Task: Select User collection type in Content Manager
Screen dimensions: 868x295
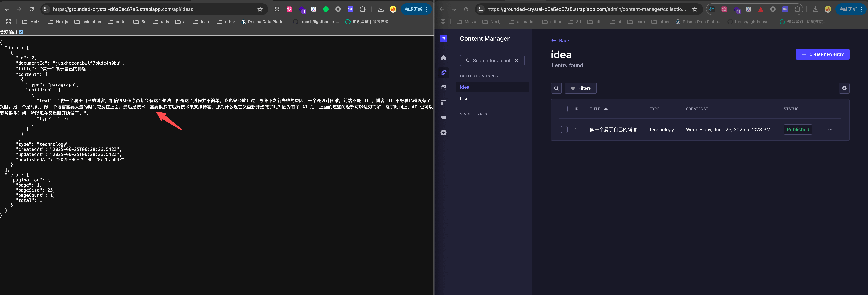Action: pyautogui.click(x=492, y=99)
